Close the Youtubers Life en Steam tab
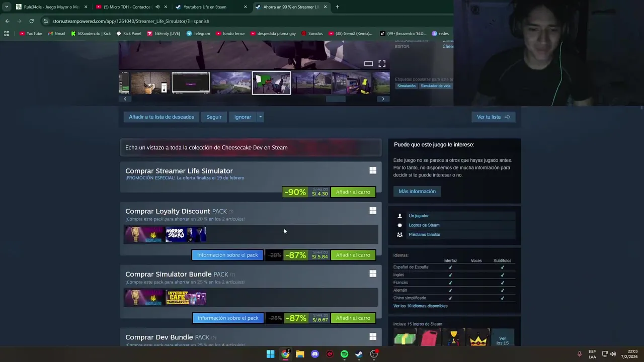 pos(246,7)
